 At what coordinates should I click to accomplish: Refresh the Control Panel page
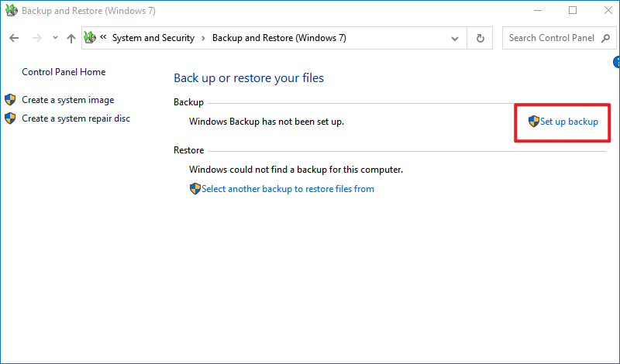(480, 39)
